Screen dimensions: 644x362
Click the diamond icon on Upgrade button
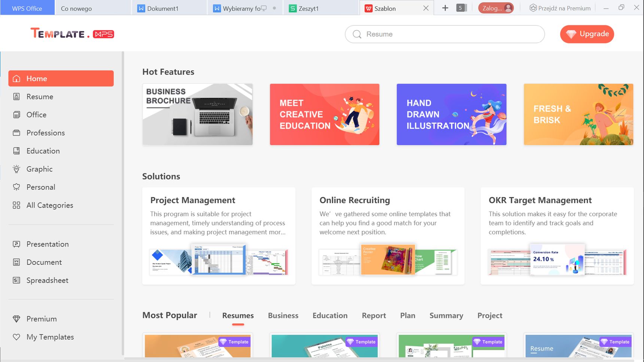coord(571,34)
